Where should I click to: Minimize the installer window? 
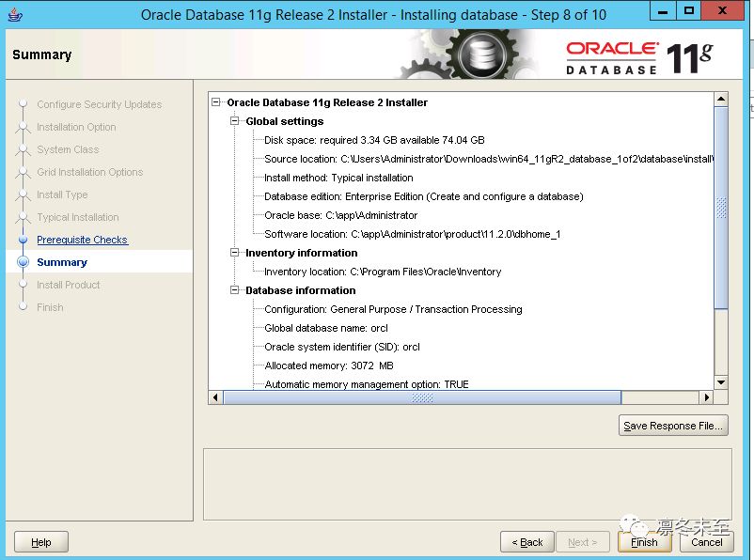[x=663, y=10]
